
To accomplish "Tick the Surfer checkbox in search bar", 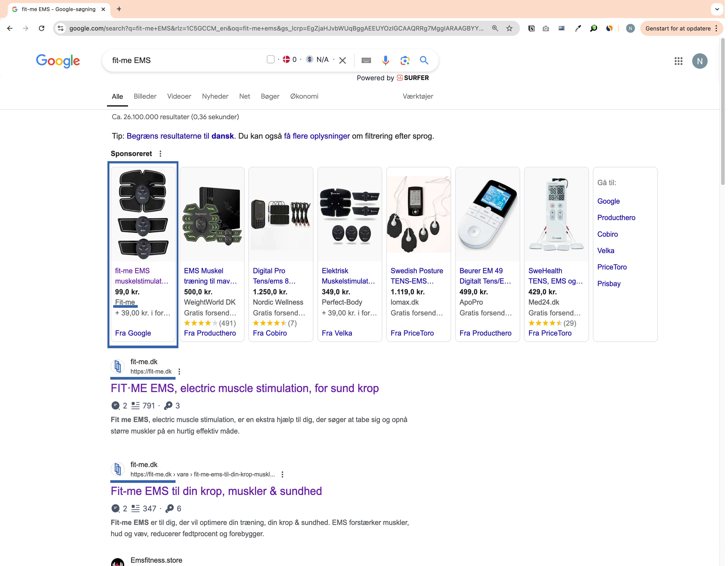I will point(270,59).
